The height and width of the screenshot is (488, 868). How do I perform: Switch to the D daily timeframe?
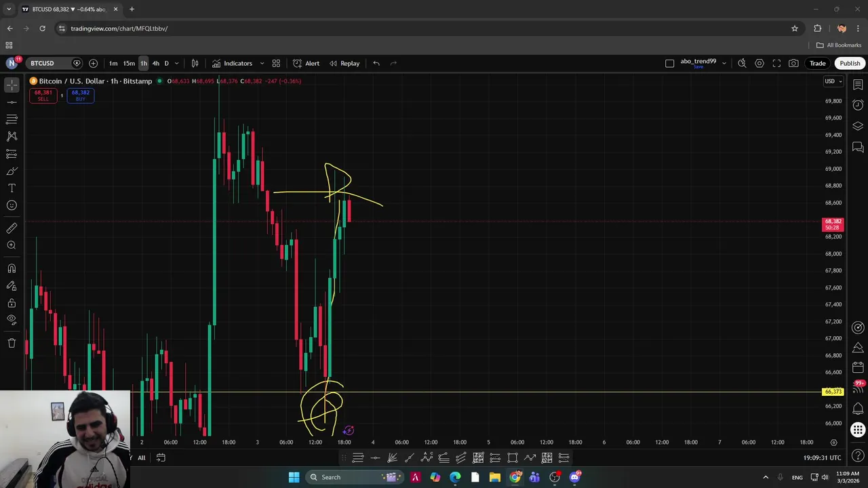click(167, 63)
